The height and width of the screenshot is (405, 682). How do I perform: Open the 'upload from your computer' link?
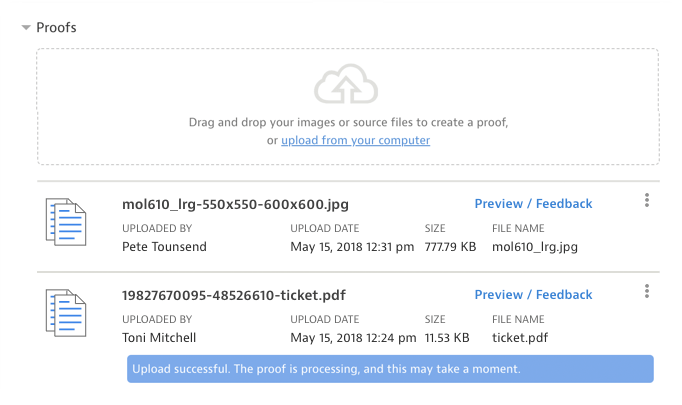pyautogui.click(x=355, y=141)
